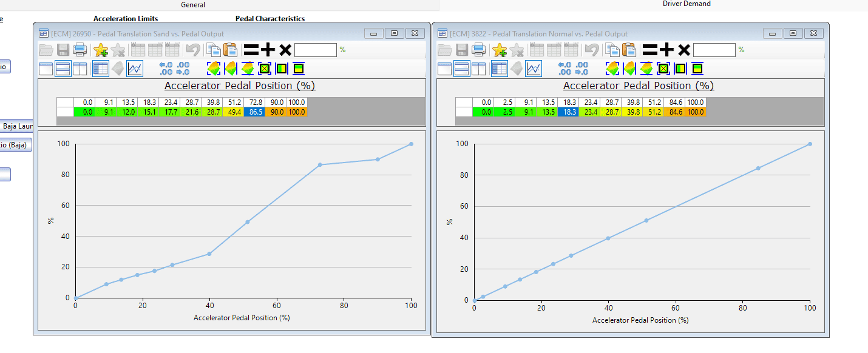Copy cells in the Sand table window

(x=214, y=50)
